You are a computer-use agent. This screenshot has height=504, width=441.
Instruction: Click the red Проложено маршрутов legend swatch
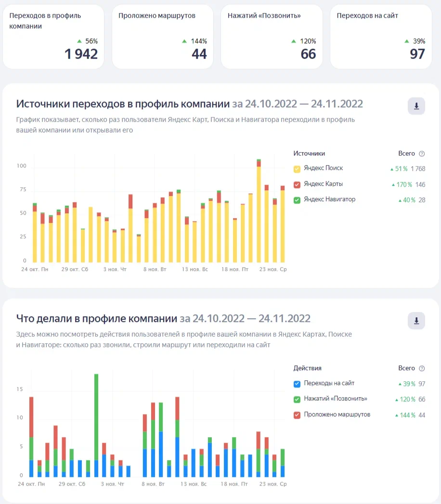[x=297, y=415]
